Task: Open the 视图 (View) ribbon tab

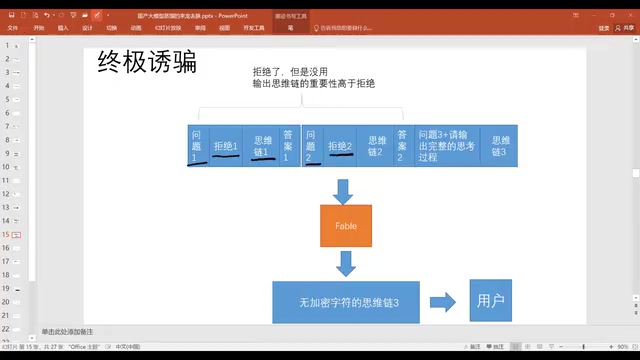Action: (224, 28)
